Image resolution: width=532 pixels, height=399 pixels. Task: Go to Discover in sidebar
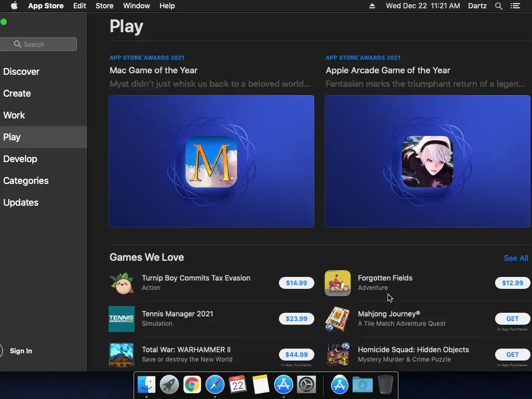(44, 72)
